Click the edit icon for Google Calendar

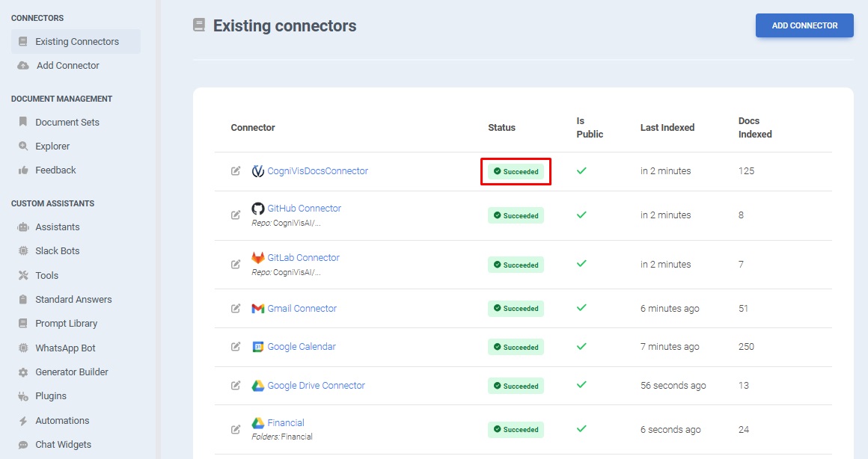236,347
